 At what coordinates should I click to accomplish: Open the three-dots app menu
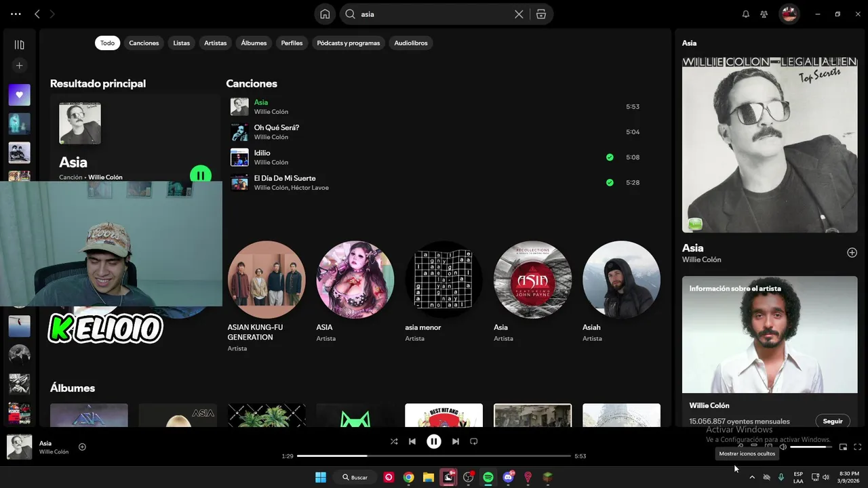pos(16,14)
